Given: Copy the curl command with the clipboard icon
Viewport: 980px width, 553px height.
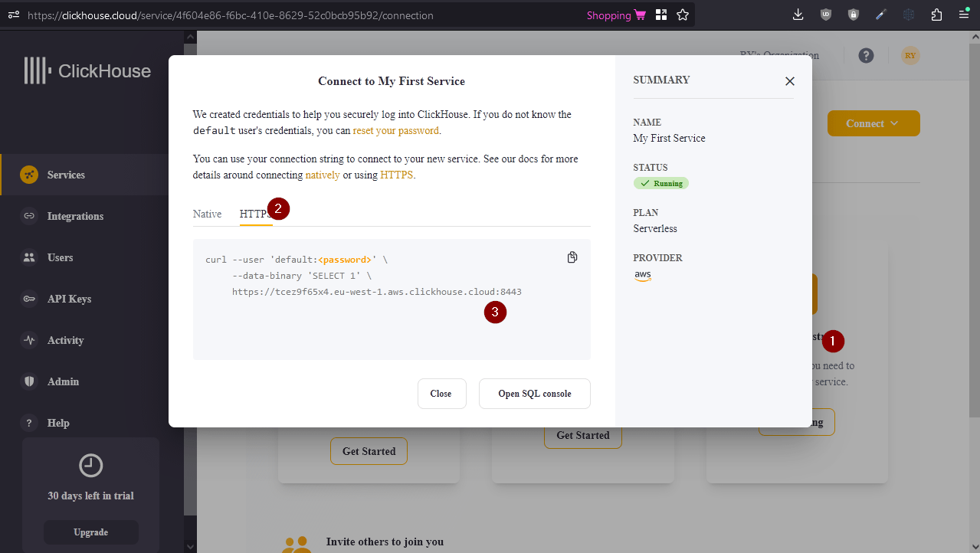Looking at the screenshot, I should point(572,257).
